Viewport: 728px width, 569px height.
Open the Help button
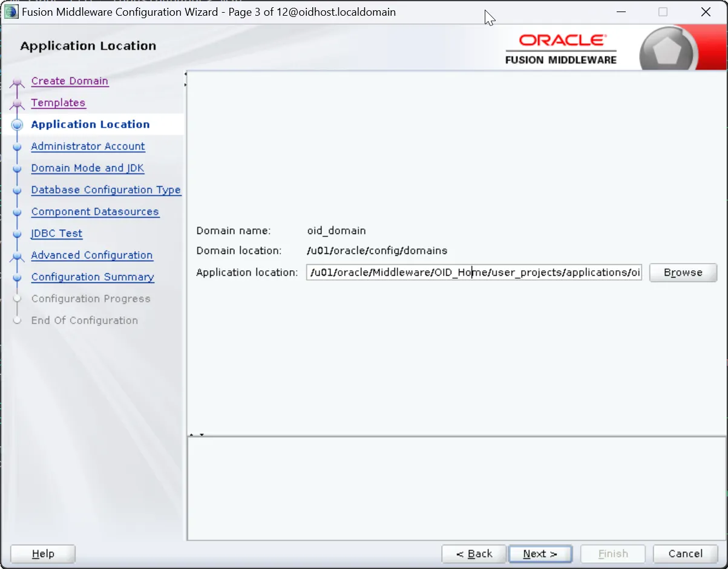pos(43,554)
